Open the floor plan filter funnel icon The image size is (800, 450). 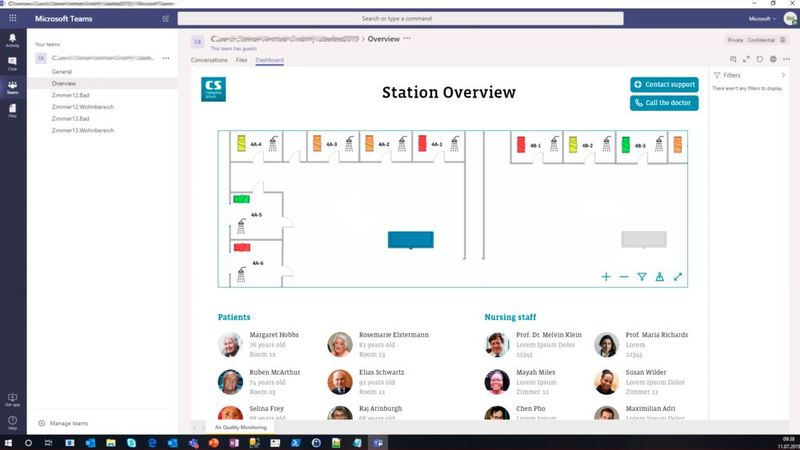tap(642, 277)
